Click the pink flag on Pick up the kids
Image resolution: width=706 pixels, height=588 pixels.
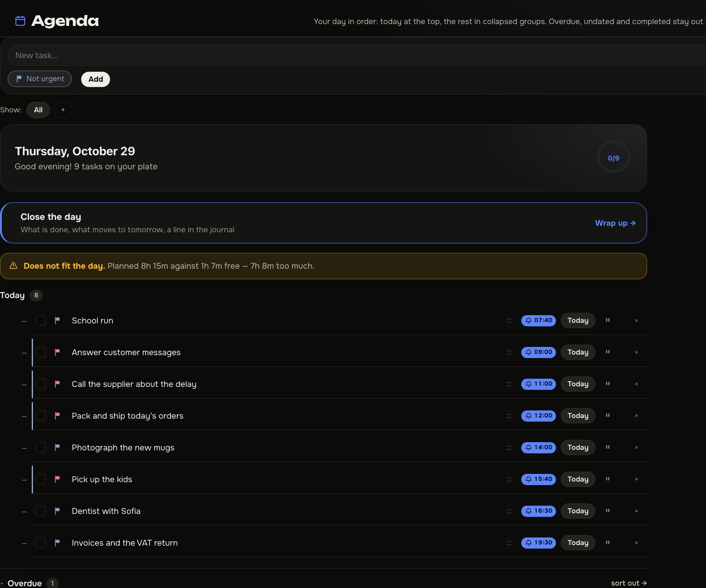(57, 479)
